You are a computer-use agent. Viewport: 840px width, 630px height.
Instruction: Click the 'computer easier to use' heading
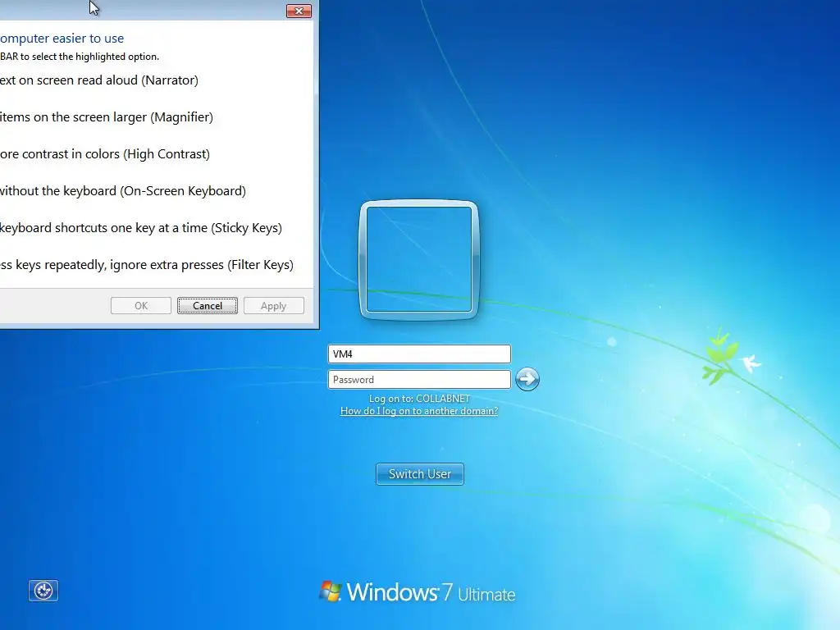click(62, 39)
